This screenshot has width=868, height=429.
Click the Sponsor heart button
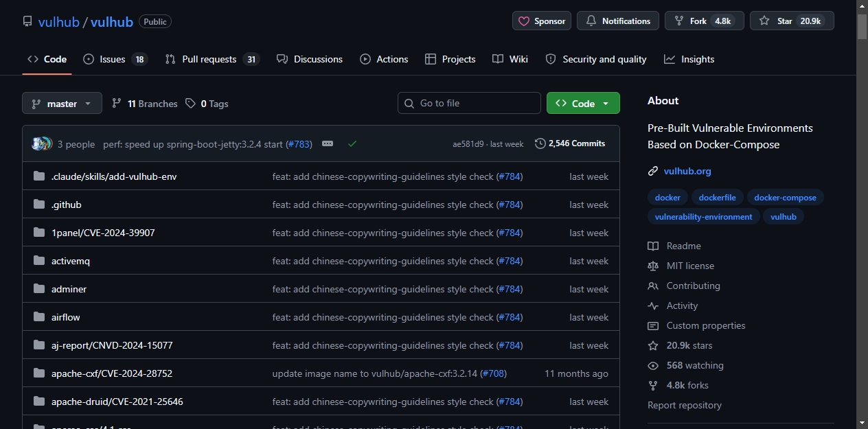tap(542, 21)
